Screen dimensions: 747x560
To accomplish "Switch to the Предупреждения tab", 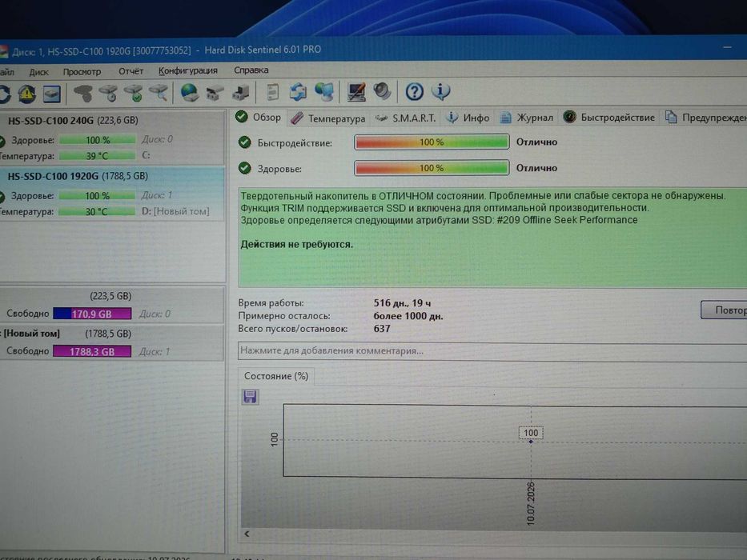I will (x=705, y=117).
